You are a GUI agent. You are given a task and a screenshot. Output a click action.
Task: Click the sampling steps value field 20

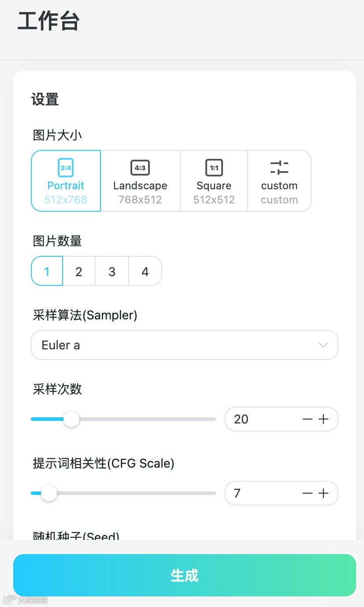click(x=260, y=419)
